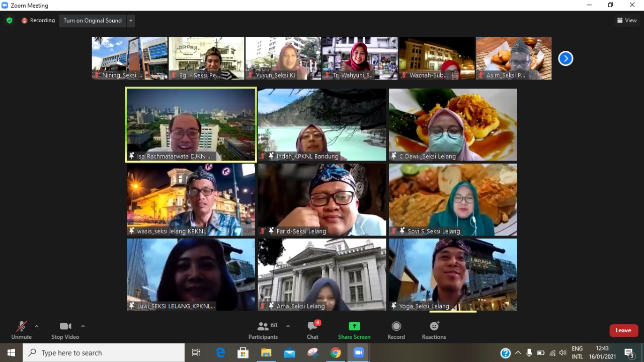Select Isa Rachmatarwata's video tile
The height and width of the screenshot is (362, 644).
(191, 125)
